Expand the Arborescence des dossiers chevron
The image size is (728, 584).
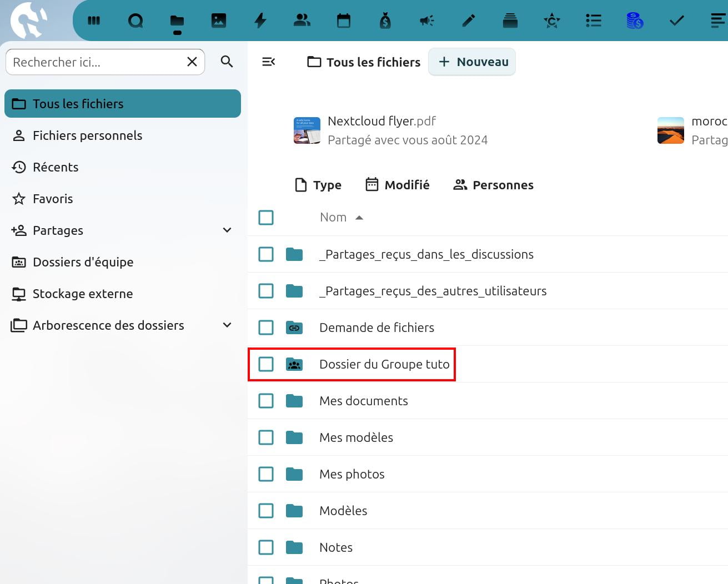(227, 325)
